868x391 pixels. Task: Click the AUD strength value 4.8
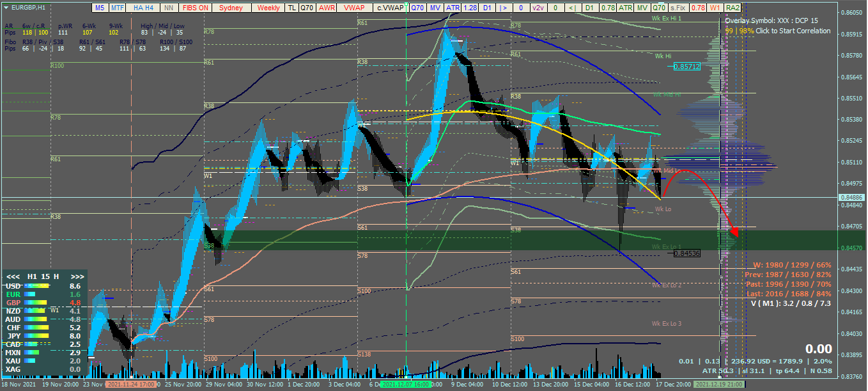75,319
